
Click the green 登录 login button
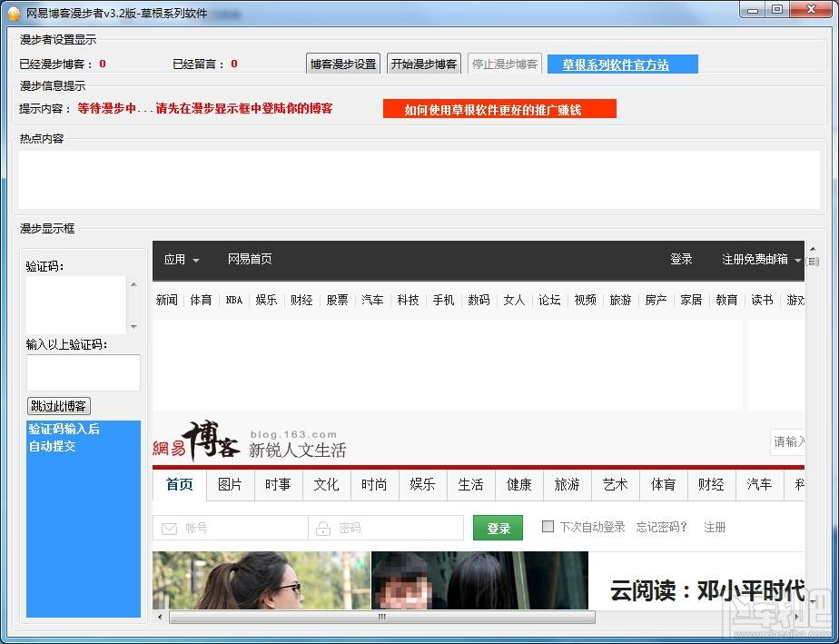(498, 528)
